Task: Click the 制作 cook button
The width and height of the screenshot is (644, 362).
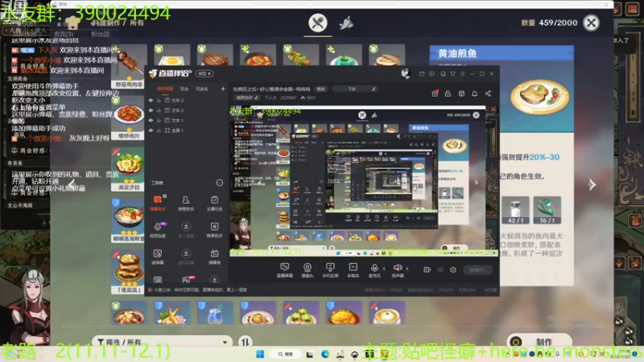Action: point(539,341)
